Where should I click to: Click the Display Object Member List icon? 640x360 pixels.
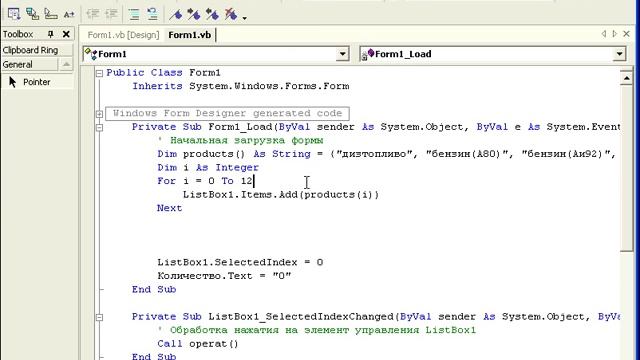(x=14, y=14)
